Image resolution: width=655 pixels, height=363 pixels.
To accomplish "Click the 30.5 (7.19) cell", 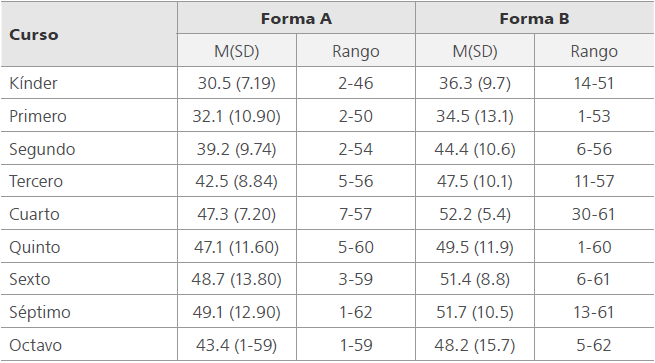I will point(236,83).
